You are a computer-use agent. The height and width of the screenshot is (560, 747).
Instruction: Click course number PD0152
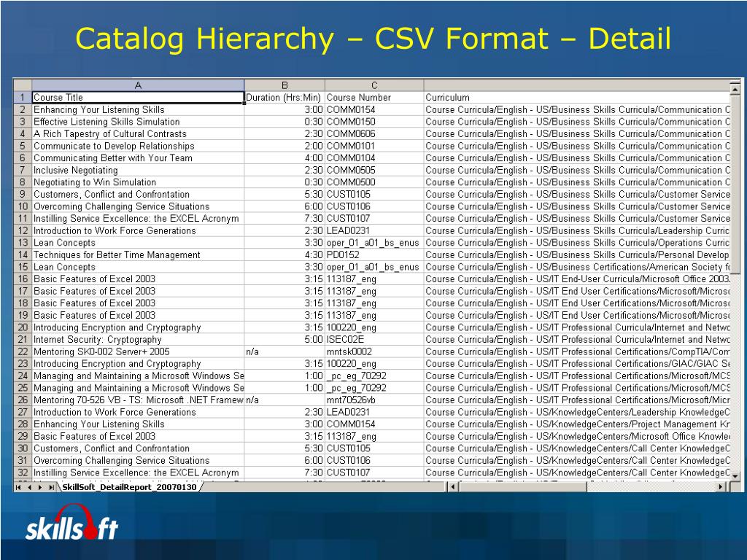(374, 254)
